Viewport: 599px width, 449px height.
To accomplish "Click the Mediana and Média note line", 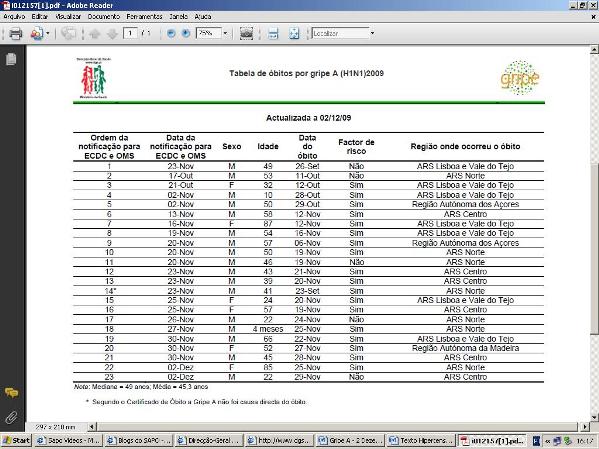I will tap(141, 387).
